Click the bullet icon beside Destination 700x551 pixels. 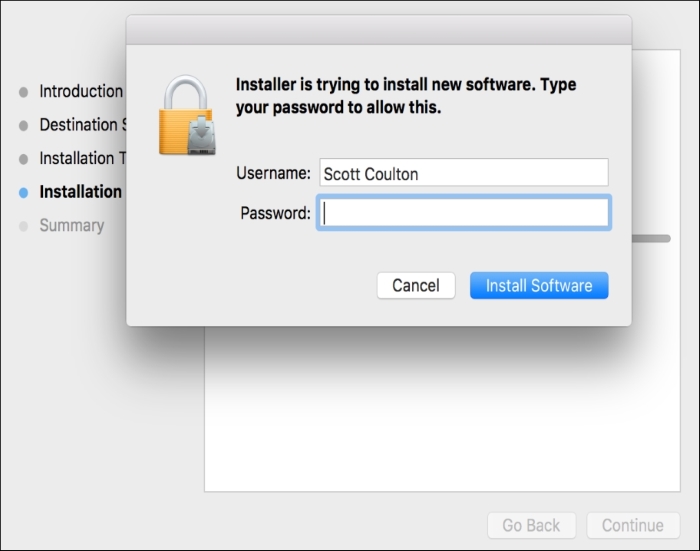[24, 126]
